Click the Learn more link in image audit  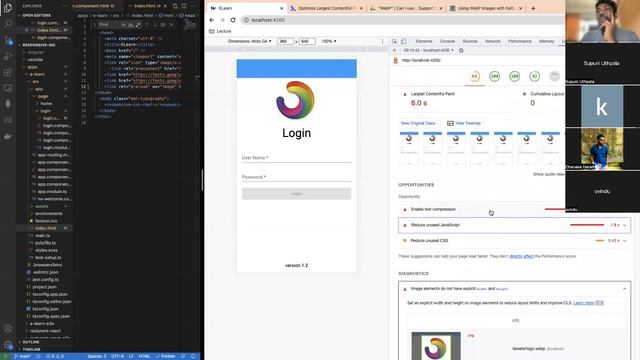click(x=583, y=303)
